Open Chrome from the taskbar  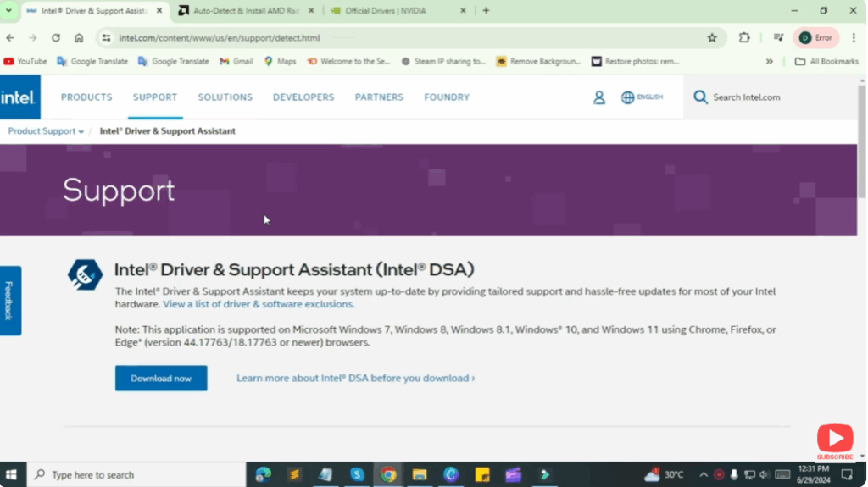click(x=388, y=474)
